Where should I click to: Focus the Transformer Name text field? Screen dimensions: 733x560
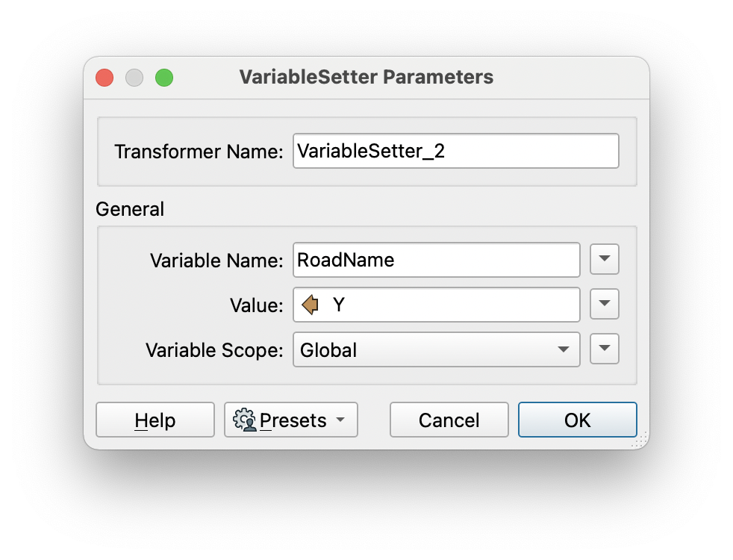click(456, 151)
